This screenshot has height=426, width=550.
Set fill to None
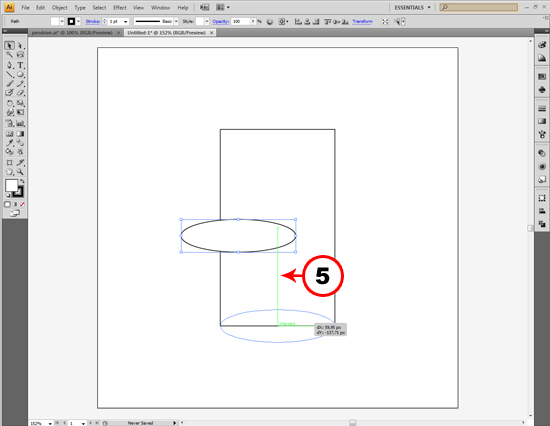pos(22,204)
